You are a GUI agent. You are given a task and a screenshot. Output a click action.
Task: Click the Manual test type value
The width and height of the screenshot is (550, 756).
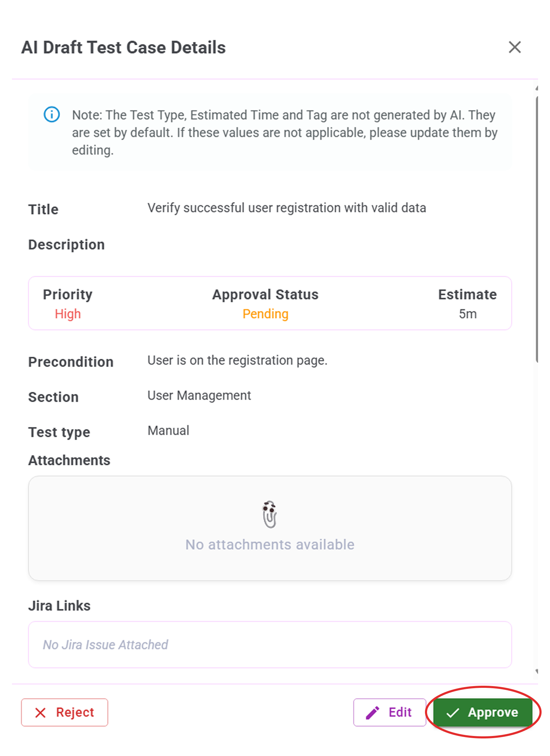(x=168, y=431)
